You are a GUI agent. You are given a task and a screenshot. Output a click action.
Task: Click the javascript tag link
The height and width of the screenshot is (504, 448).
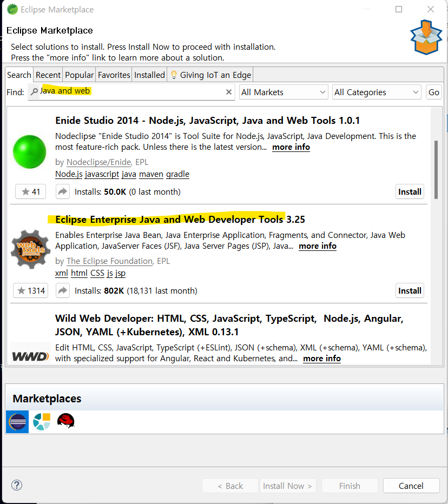(x=102, y=174)
